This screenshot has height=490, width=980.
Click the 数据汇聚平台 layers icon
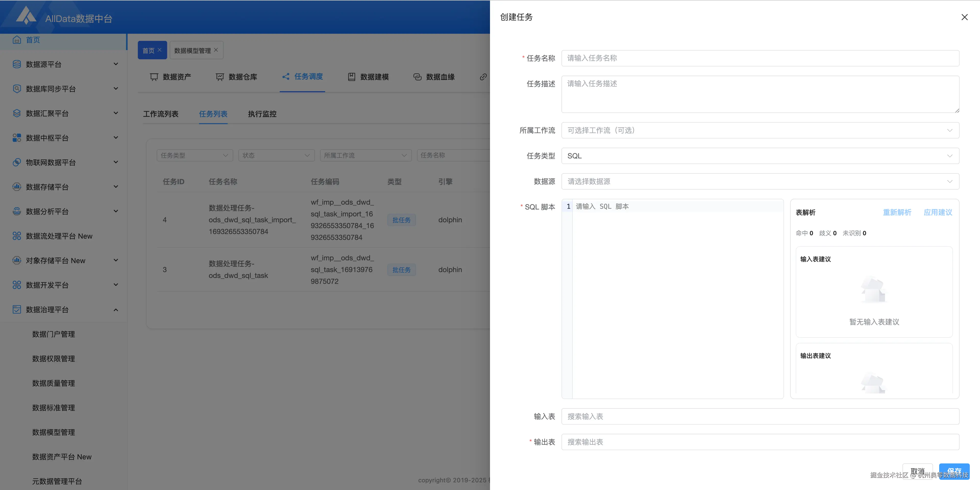(17, 113)
